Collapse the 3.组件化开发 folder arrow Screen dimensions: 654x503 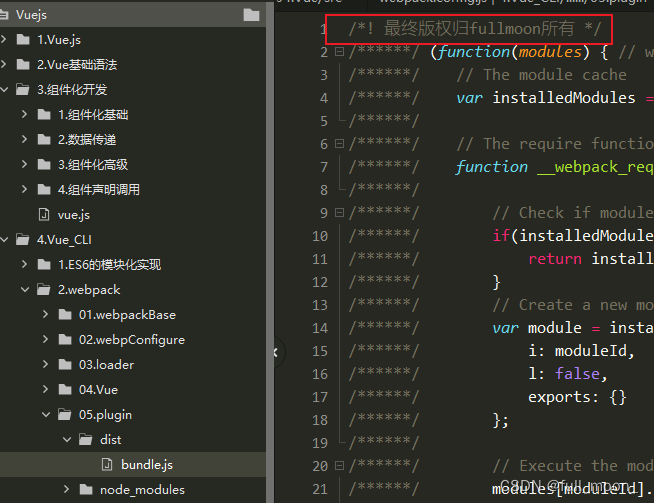4,89
